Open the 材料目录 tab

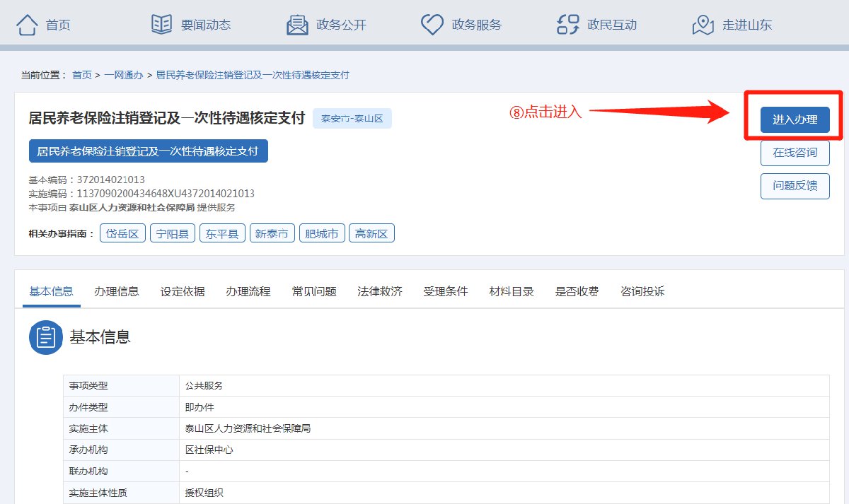coord(512,291)
